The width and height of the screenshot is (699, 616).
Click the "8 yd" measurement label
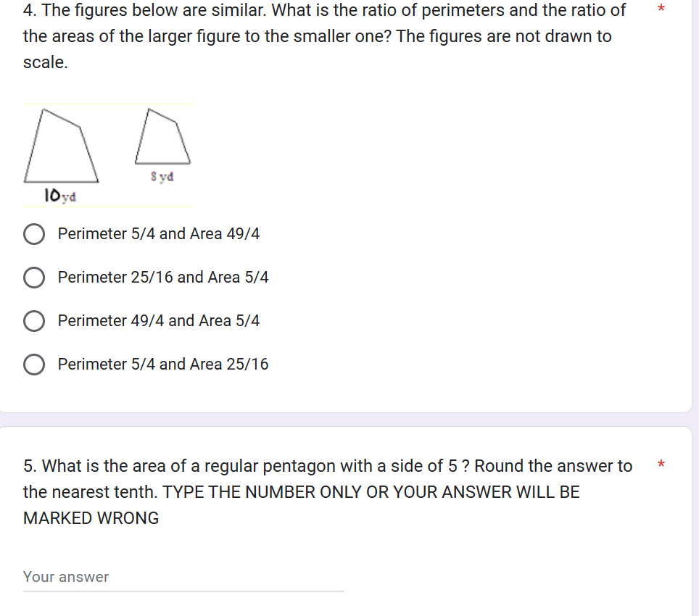(x=161, y=176)
